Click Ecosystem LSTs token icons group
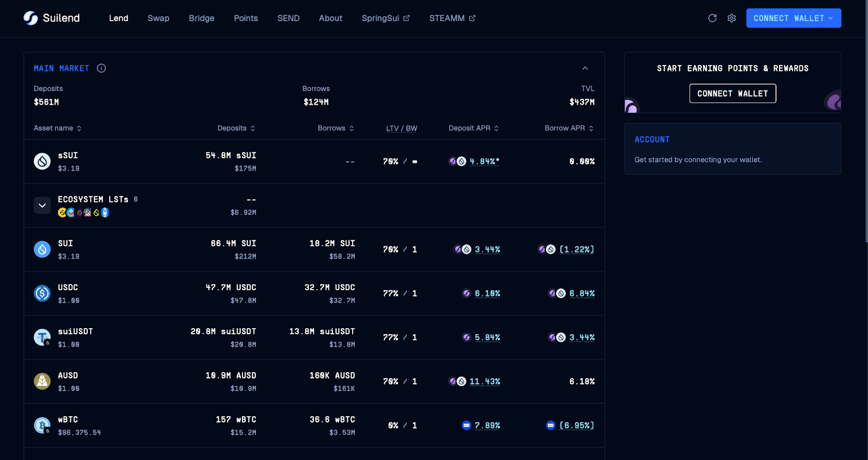This screenshot has height=460, width=868. pyautogui.click(x=84, y=213)
